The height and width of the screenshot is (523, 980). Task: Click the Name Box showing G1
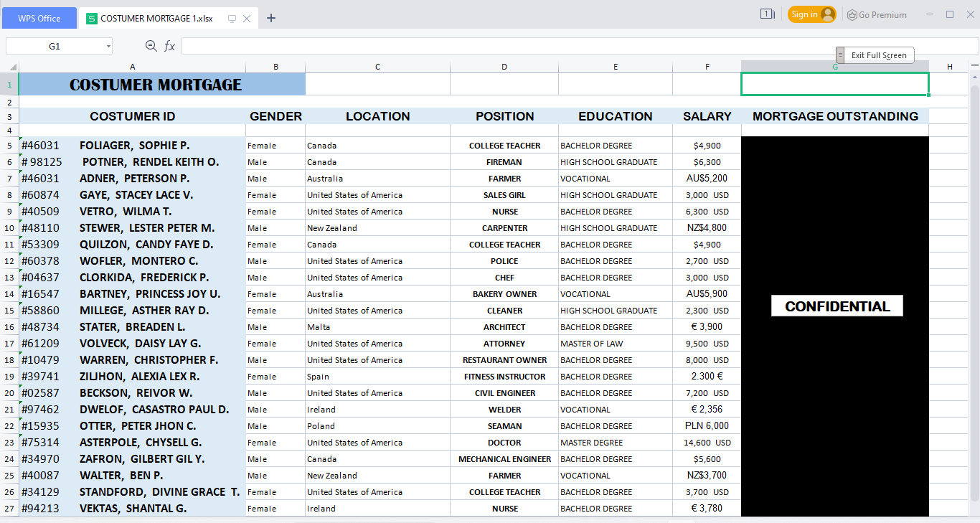[55, 46]
